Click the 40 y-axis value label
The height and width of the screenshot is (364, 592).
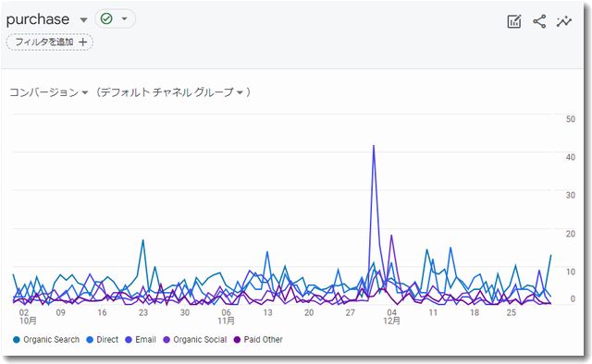(x=570, y=157)
